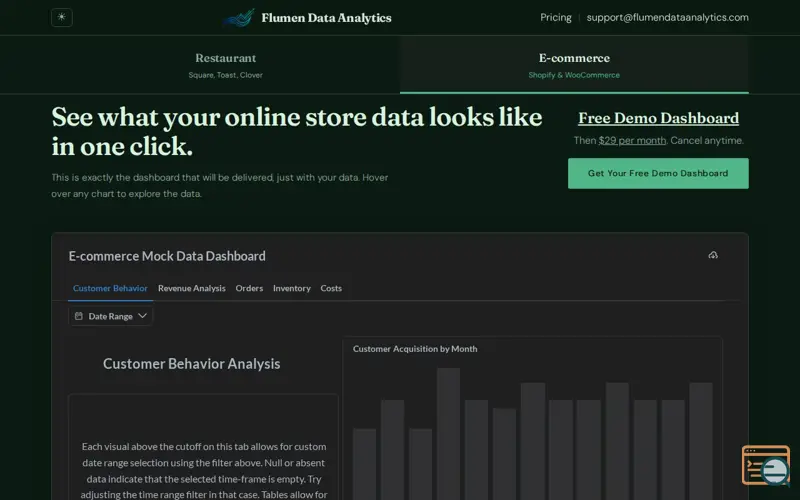Click the E-commerce Mock Data Dashboard title

coord(167,256)
